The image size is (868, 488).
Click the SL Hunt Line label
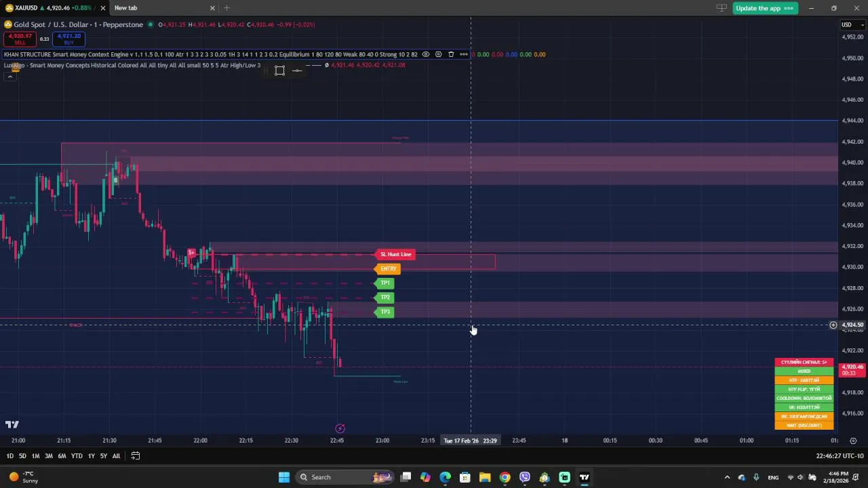pos(395,254)
